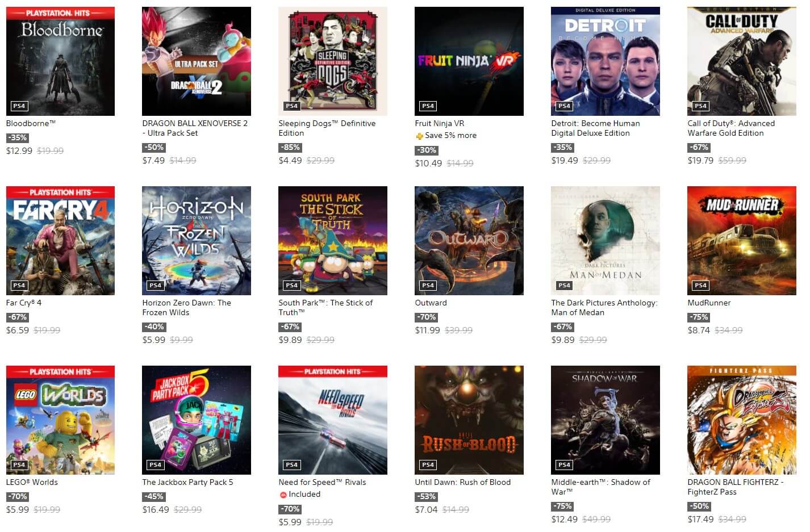
Task: Click the EA Access icon beside Included
Action: 283,495
